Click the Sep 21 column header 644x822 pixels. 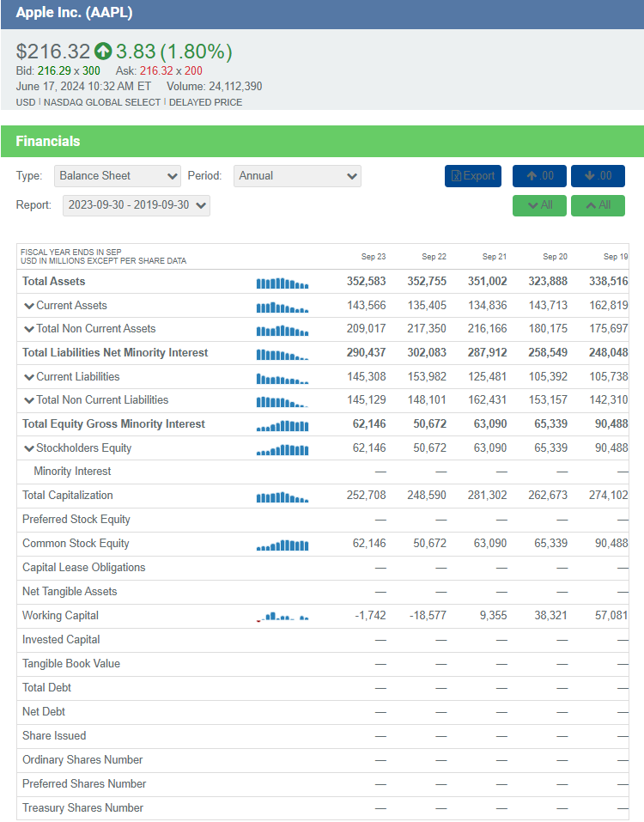click(494, 256)
